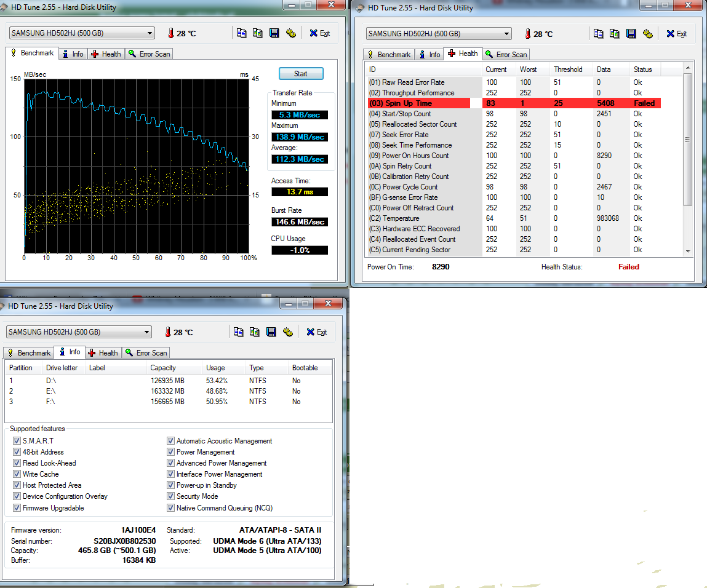Click save floppy icon in Info window toolbar
The image size is (707, 588).
point(271,332)
